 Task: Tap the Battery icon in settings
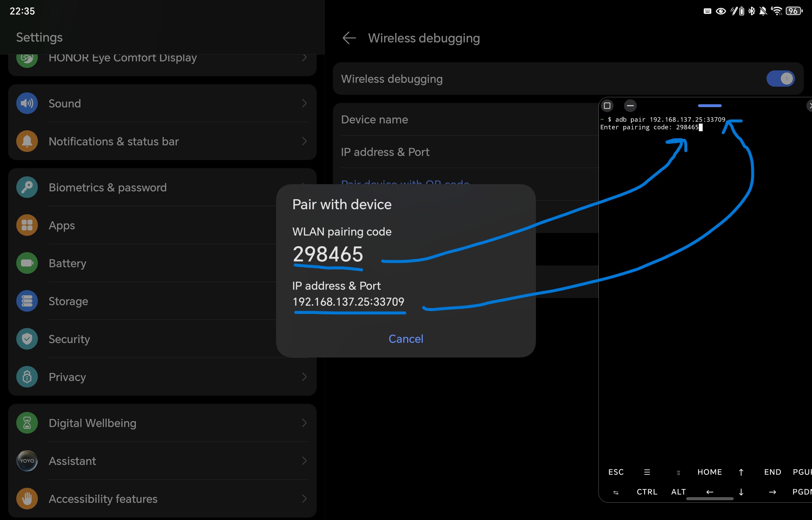[x=27, y=263]
